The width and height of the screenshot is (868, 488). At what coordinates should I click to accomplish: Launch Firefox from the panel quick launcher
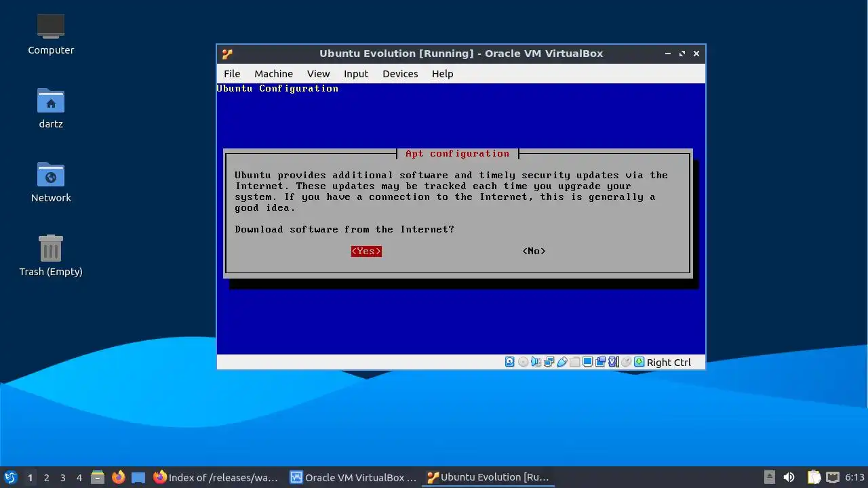pos(118,477)
